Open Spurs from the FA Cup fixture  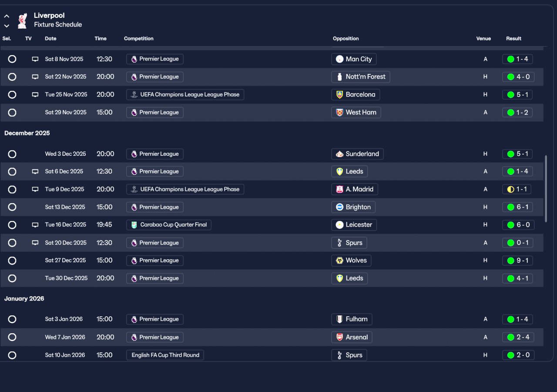tap(349, 355)
